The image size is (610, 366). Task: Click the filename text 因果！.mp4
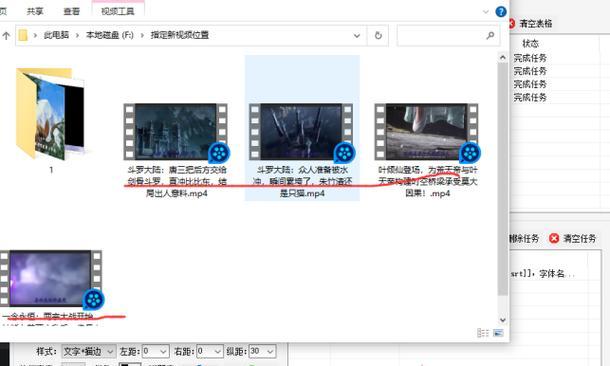428,193
